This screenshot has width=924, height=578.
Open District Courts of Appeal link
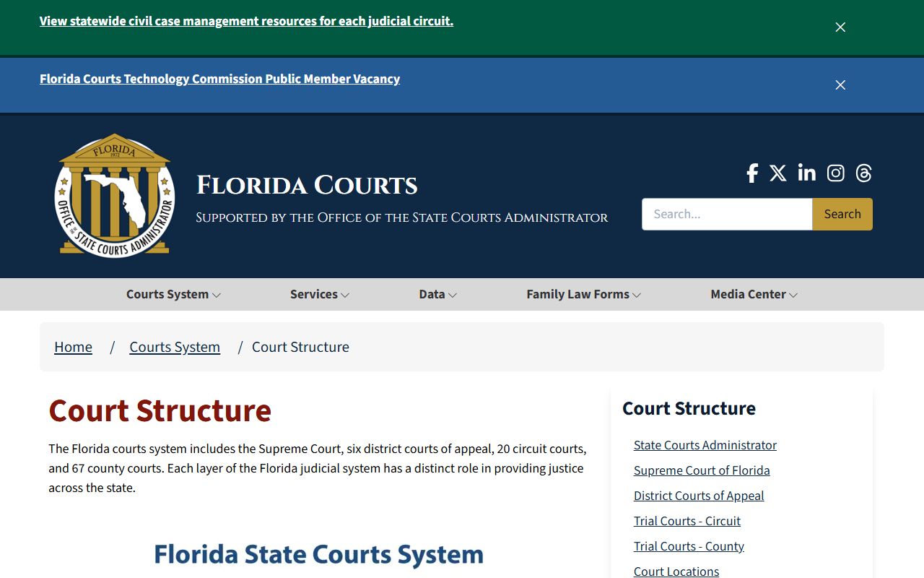tap(699, 496)
